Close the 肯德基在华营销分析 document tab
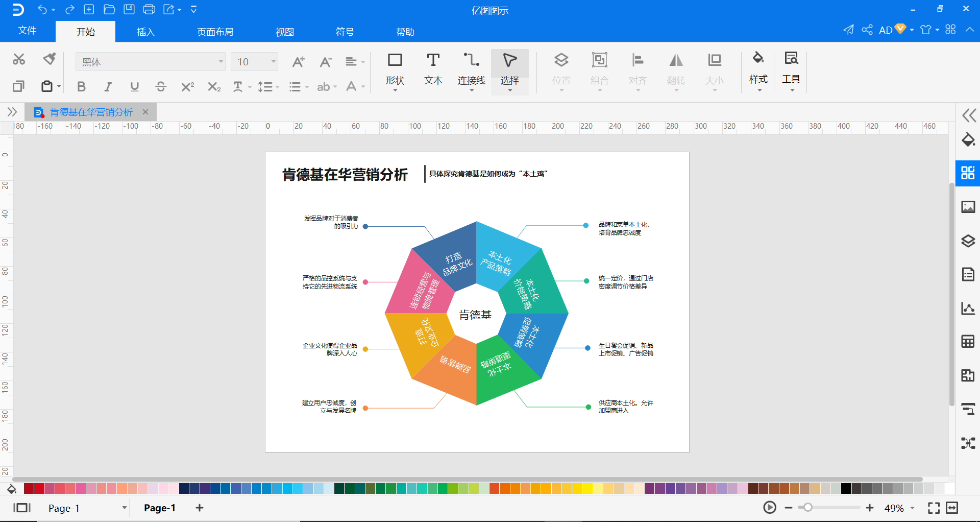This screenshot has width=980, height=522. [145, 112]
